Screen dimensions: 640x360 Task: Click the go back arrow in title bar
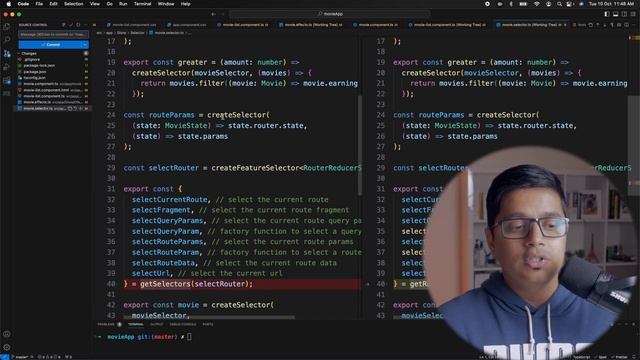(x=213, y=14)
